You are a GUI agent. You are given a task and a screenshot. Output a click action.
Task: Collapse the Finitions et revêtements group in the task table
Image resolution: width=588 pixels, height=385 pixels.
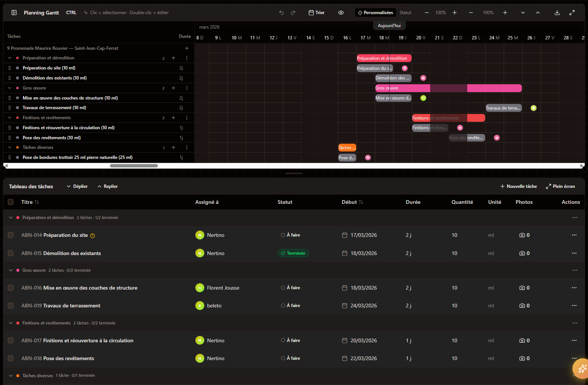11,323
